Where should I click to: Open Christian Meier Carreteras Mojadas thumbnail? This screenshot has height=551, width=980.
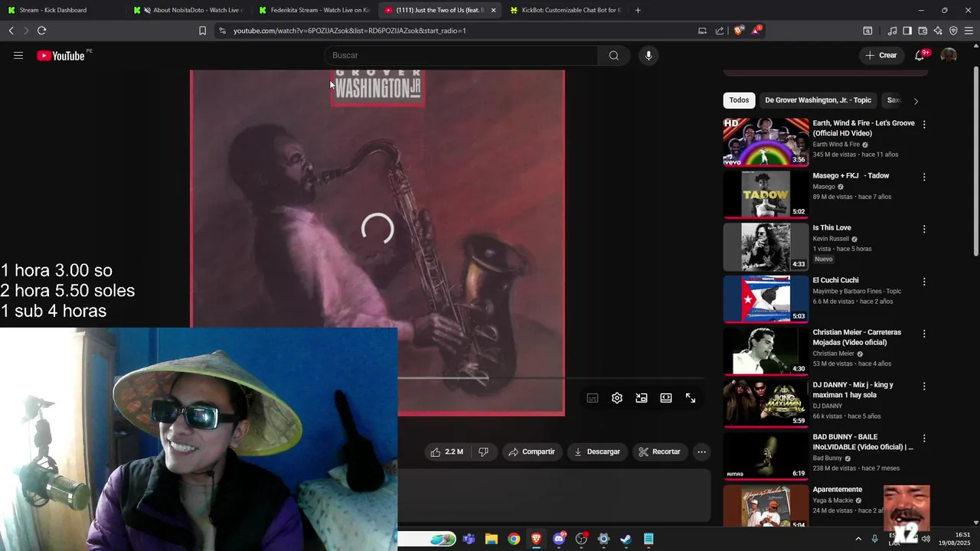(x=766, y=351)
